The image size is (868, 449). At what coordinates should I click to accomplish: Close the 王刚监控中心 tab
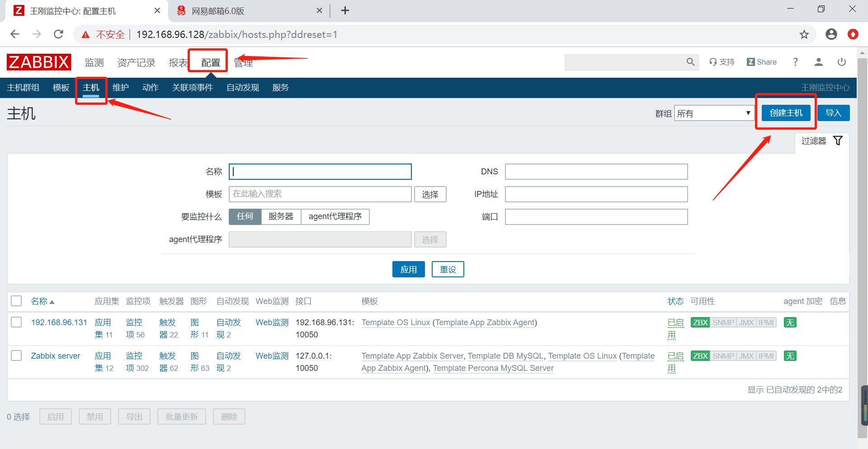(157, 10)
